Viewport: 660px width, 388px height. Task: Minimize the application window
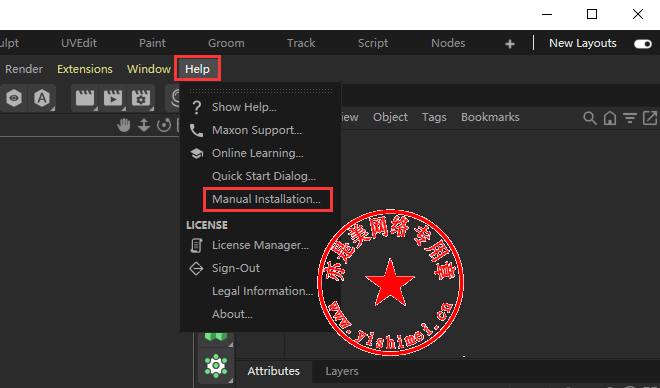coord(547,14)
